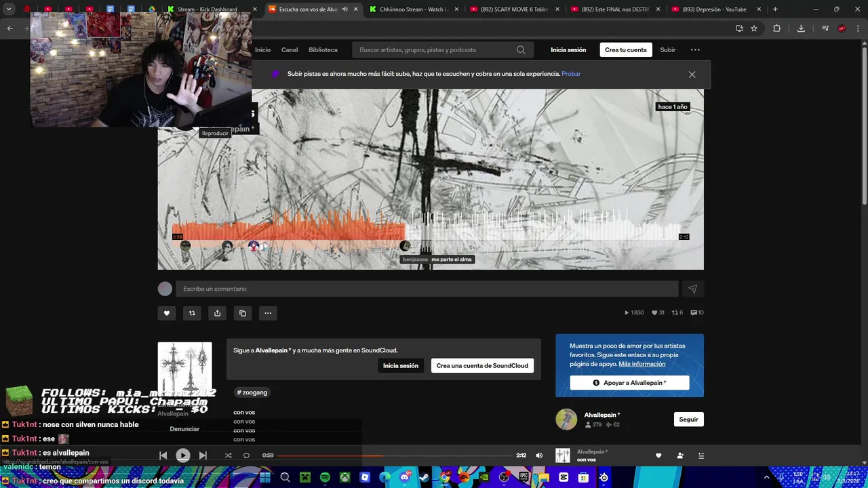The height and width of the screenshot is (488, 868).
Task: Open Discord from the taskbar
Action: pyautogui.click(x=405, y=478)
